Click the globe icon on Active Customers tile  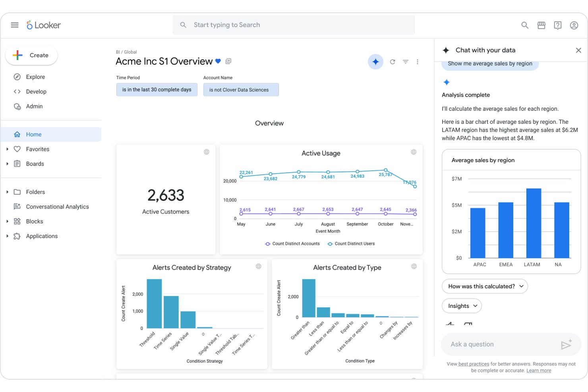point(207,152)
